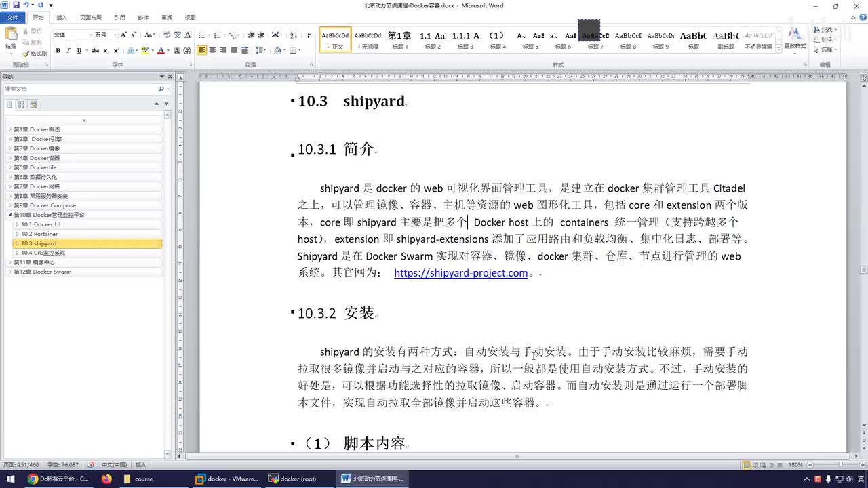Save the document from Quick Access toolbar

[16, 5]
